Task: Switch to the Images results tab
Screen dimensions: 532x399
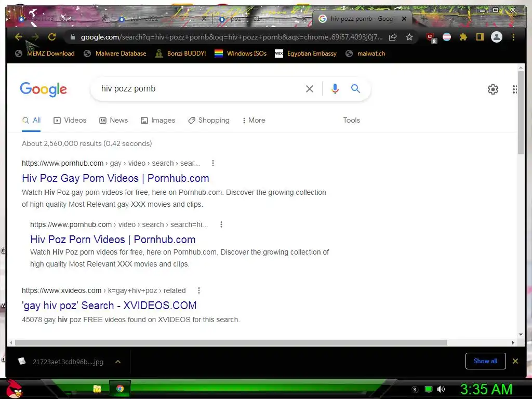Action: (158, 121)
